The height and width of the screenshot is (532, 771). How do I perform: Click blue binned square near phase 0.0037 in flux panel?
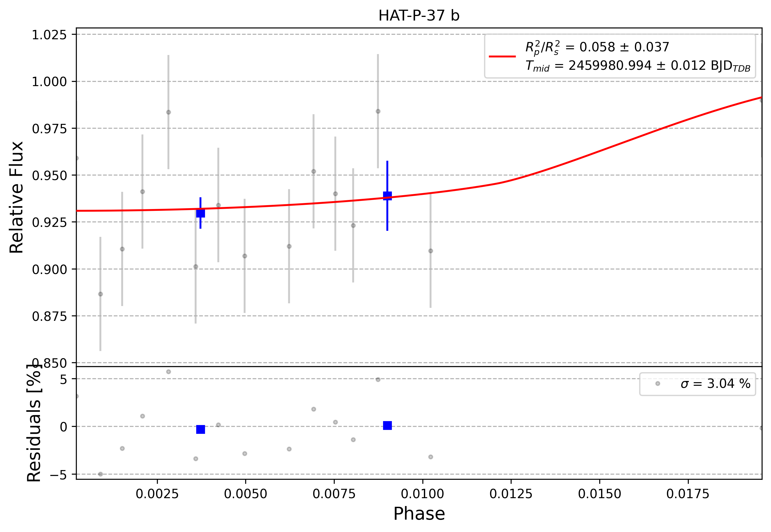pyautogui.click(x=200, y=213)
